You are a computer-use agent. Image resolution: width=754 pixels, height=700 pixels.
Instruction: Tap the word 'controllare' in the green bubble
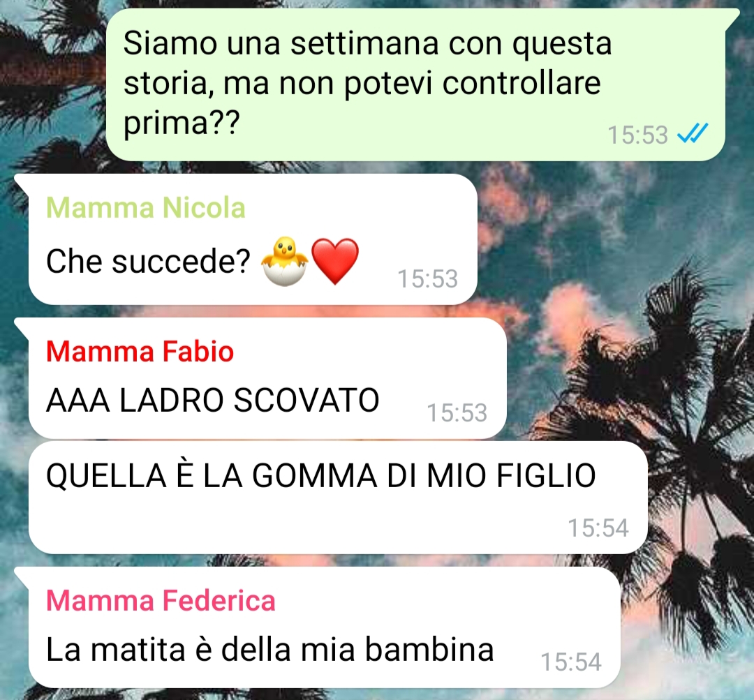[522, 82]
